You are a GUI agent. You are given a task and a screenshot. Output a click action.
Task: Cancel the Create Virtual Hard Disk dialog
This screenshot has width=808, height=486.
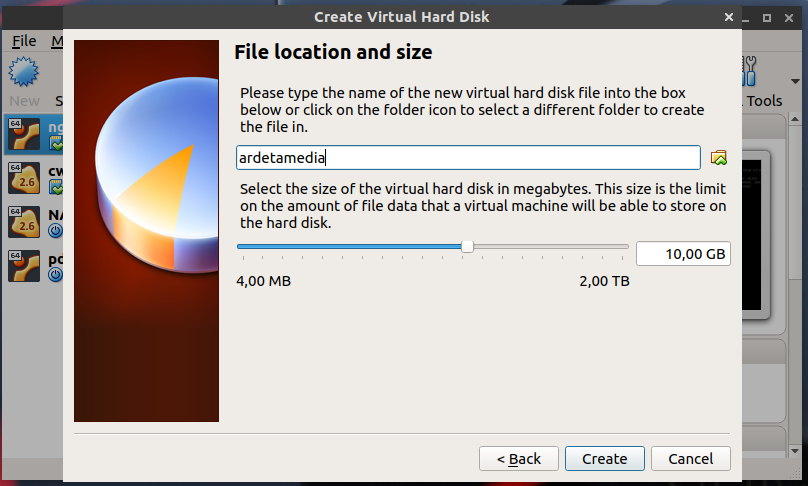[690, 458]
